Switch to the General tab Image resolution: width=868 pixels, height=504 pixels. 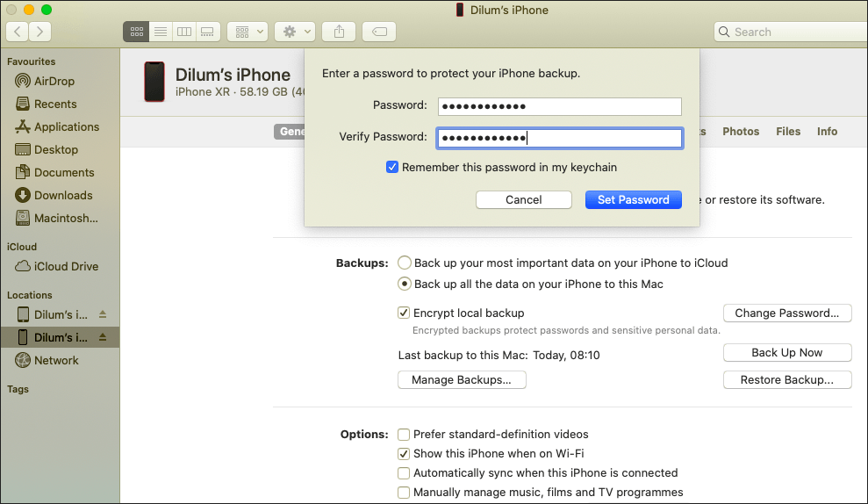pyautogui.click(x=291, y=131)
